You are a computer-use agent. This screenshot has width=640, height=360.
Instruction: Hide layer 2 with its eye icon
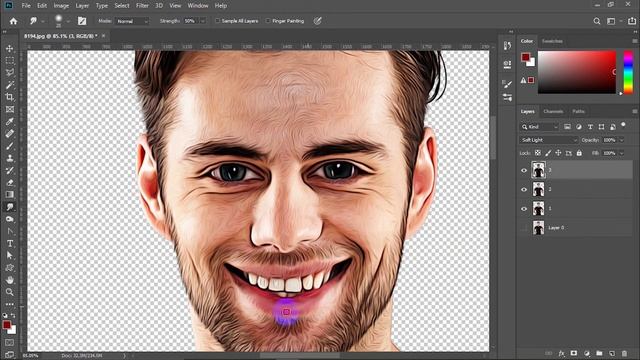click(x=524, y=189)
